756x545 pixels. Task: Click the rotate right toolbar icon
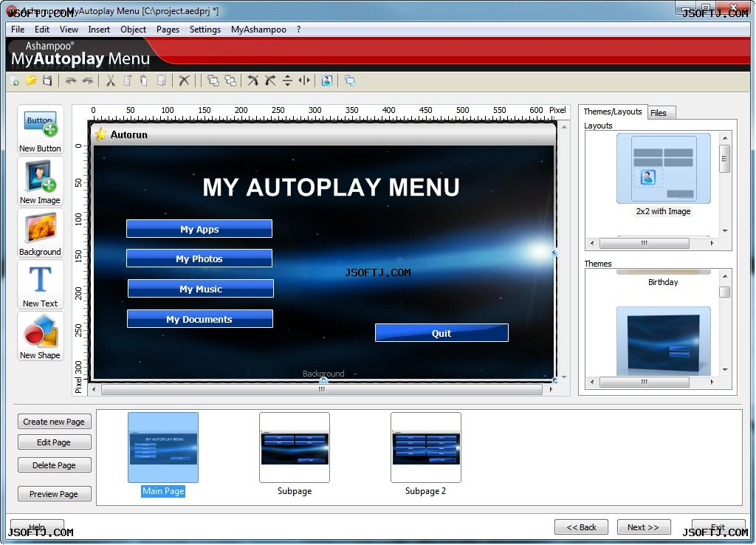click(x=270, y=80)
